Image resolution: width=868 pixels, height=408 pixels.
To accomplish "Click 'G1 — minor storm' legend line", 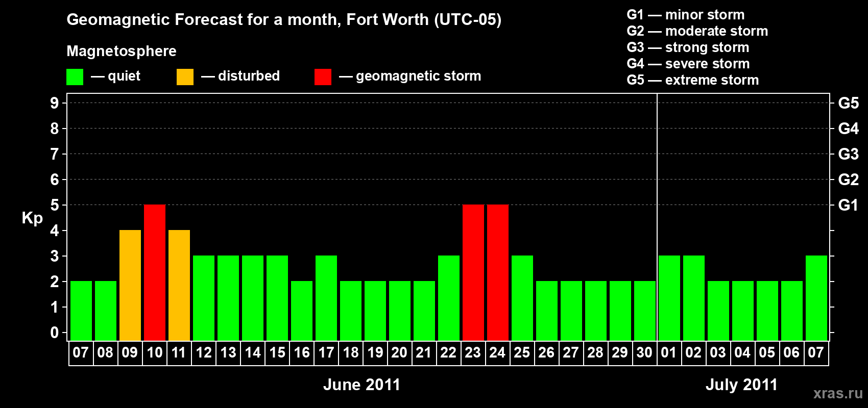I will click(686, 15).
